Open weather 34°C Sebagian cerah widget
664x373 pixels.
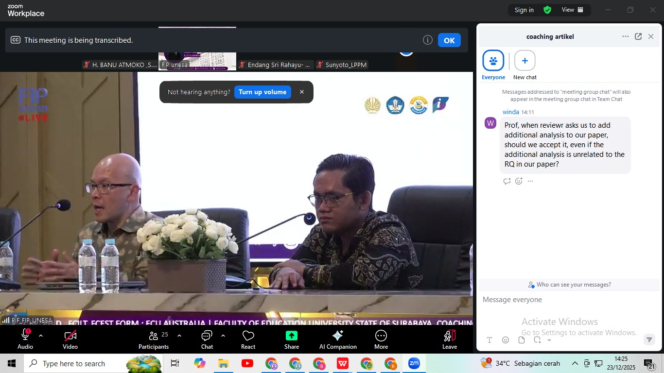point(520,363)
